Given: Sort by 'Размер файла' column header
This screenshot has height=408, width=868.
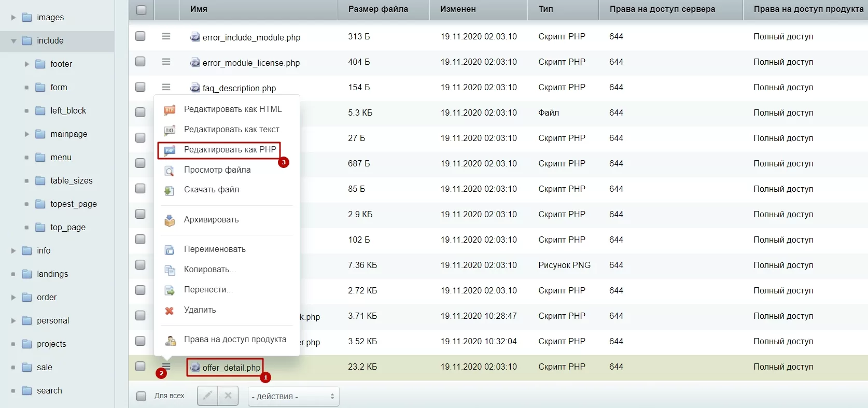Looking at the screenshot, I should pyautogui.click(x=378, y=9).
